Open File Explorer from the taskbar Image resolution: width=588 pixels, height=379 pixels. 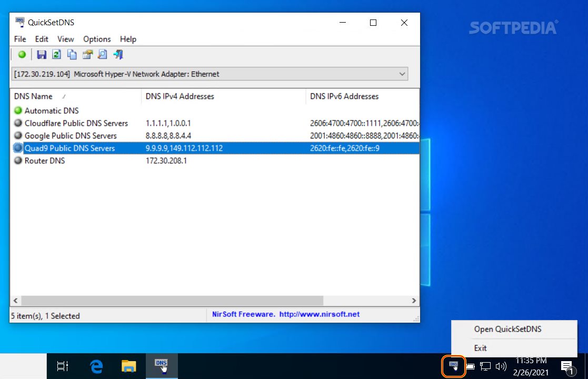[128, 366]
